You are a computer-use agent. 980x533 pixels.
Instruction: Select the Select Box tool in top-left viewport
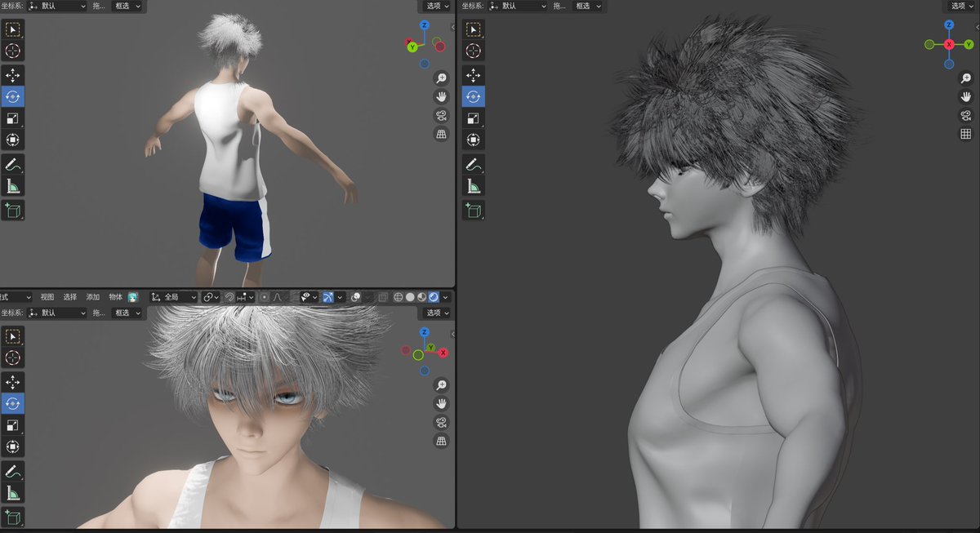click(x=13, y=29)
